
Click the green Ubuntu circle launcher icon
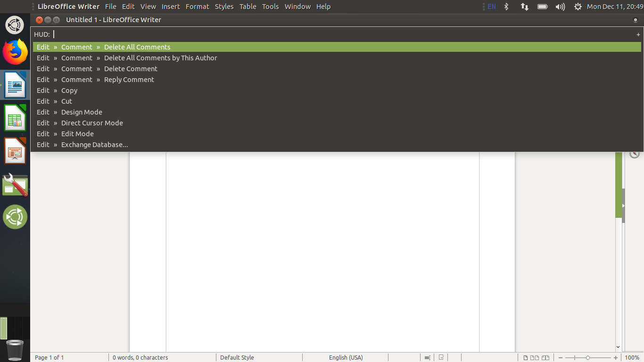click(x=15, y=217)
